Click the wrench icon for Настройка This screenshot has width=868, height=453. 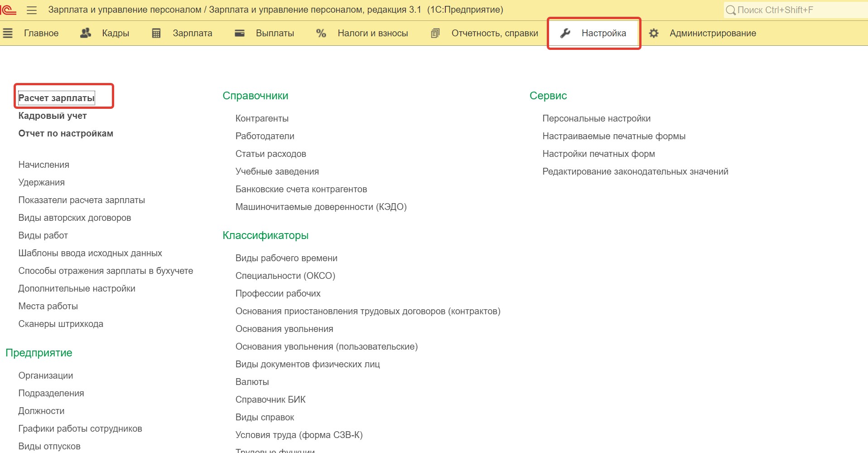pos(565,33)
